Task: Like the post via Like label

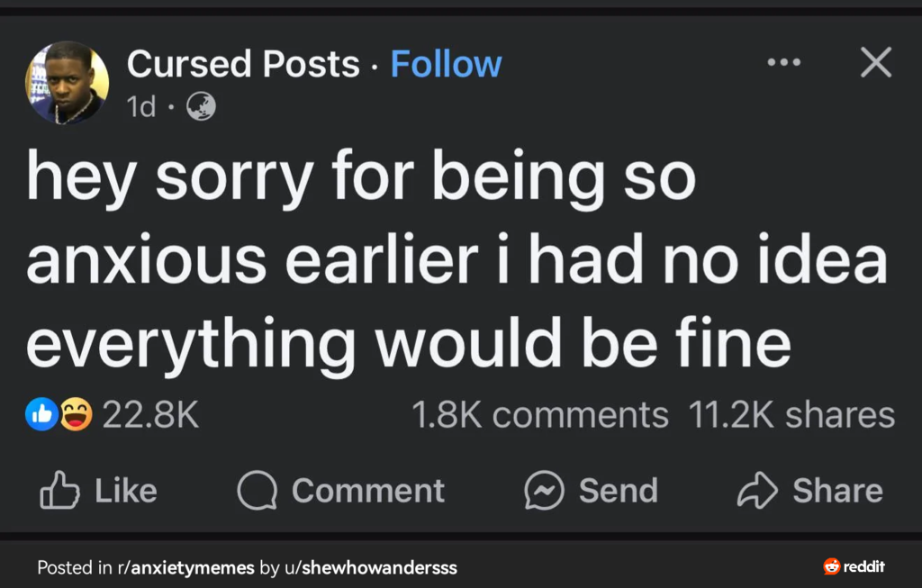Action: (x=126, y=491)
